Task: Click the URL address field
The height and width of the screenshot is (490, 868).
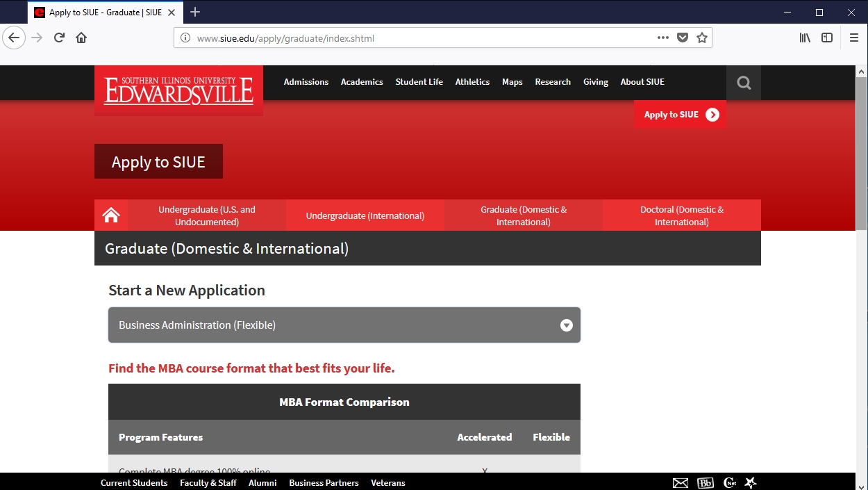Action: click(x=417, y=38)
